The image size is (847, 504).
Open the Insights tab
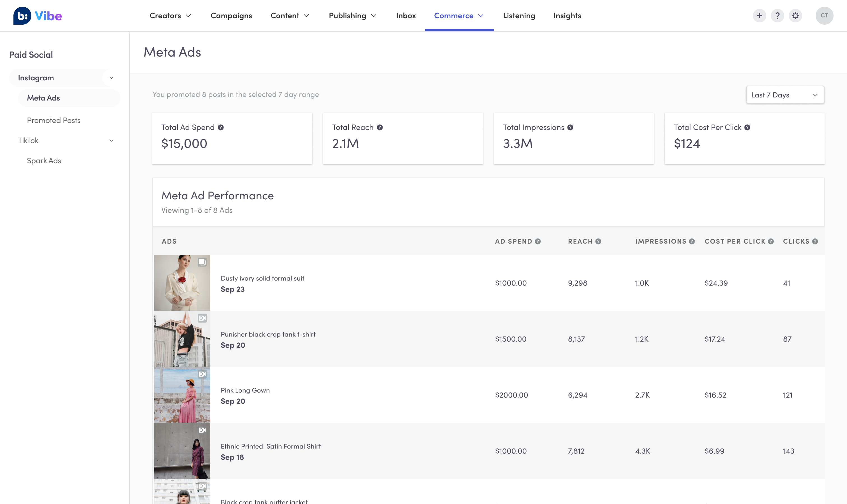point(567,16)
